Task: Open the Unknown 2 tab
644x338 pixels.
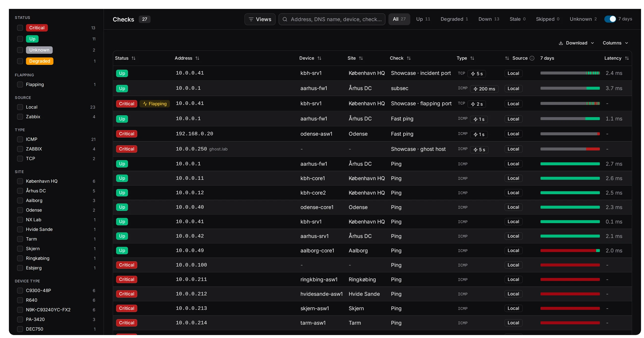Action: point(583,19)
